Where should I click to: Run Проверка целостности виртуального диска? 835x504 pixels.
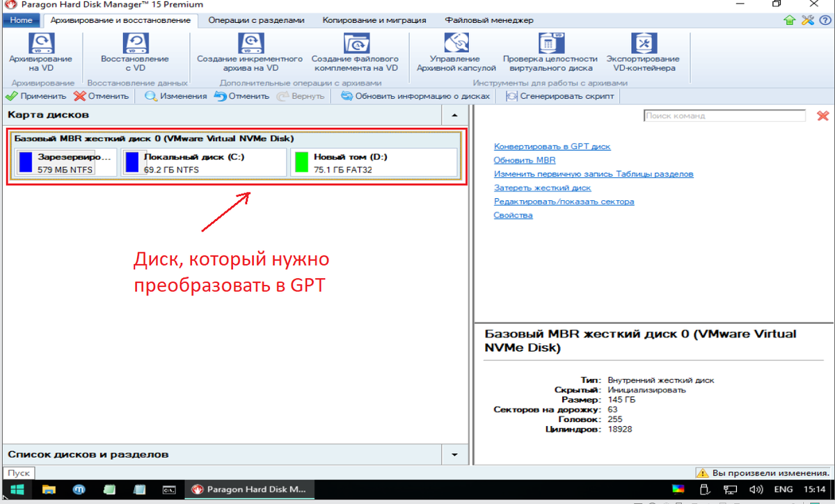pos(550,53)
